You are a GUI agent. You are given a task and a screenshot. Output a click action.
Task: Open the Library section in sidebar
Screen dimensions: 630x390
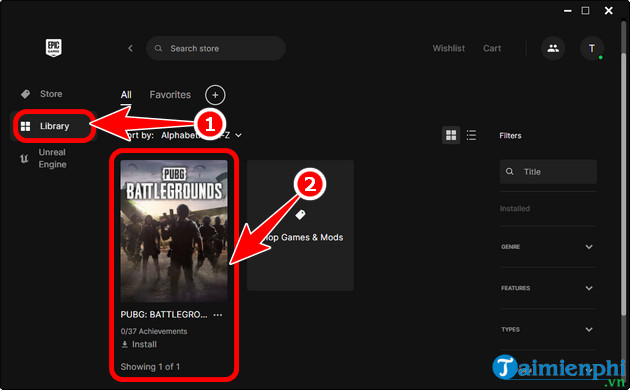[x=54, y=126]
